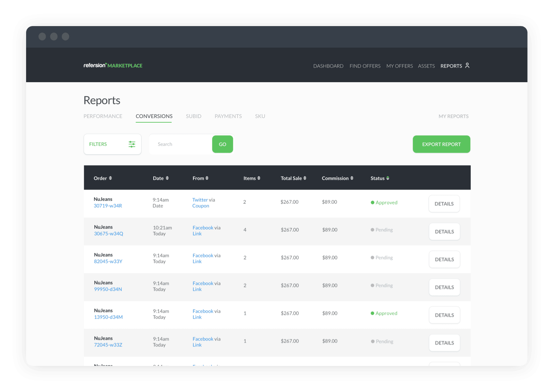Image resolution: width=554 pixels, height=392 pixels.
Task: Sort the Items column using its sort icon
Action: coord(259,178)
